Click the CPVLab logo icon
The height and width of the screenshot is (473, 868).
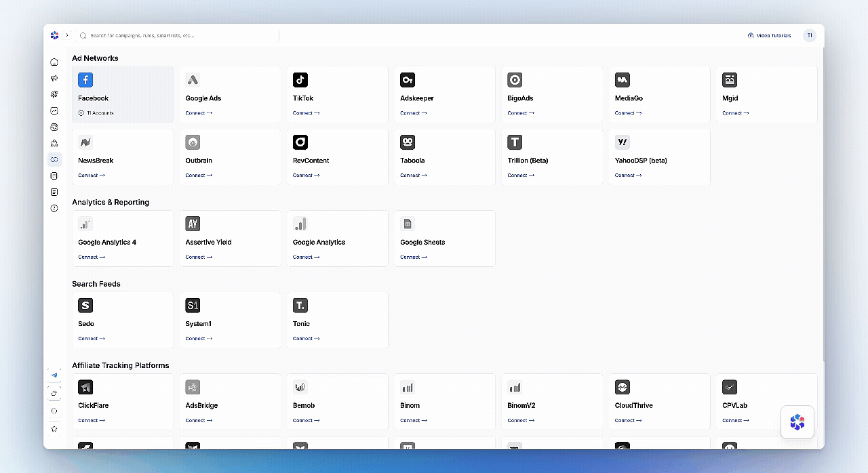pos(730,388)
